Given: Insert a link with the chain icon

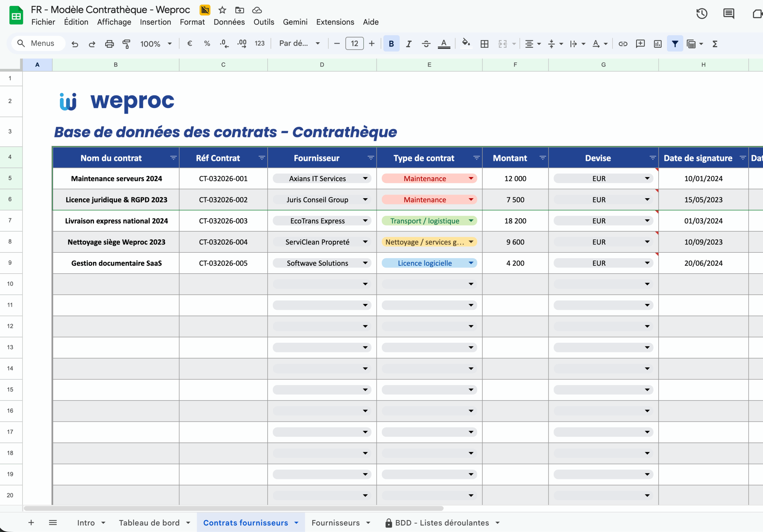Looking at the screenshot, I should [x=623, y=44].
